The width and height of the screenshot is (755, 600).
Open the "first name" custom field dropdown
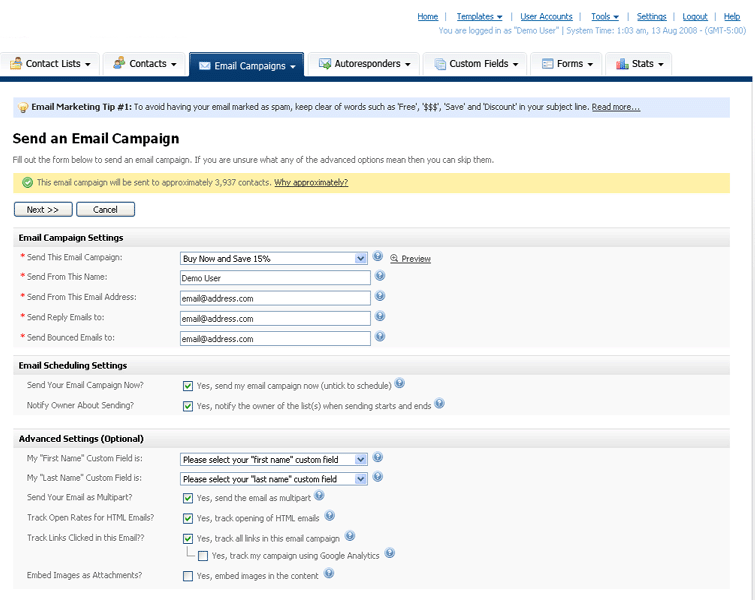(273, 459)
